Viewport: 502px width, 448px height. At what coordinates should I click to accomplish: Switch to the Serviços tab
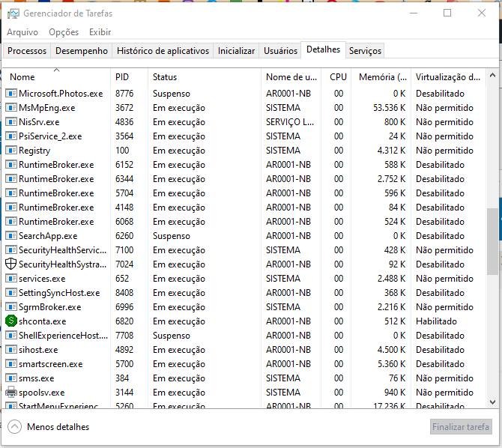(x=365, y=51)
